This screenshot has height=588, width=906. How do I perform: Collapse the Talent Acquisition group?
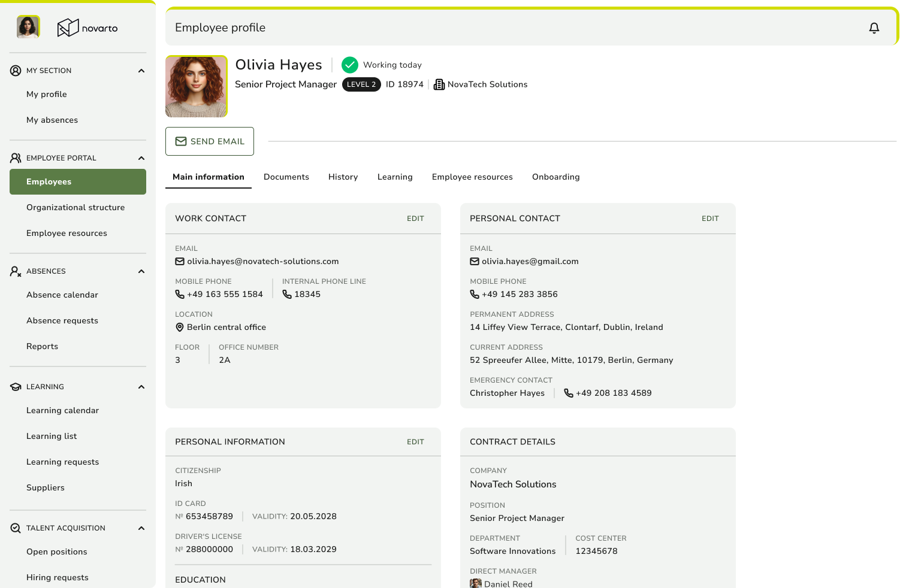point(141,528)
